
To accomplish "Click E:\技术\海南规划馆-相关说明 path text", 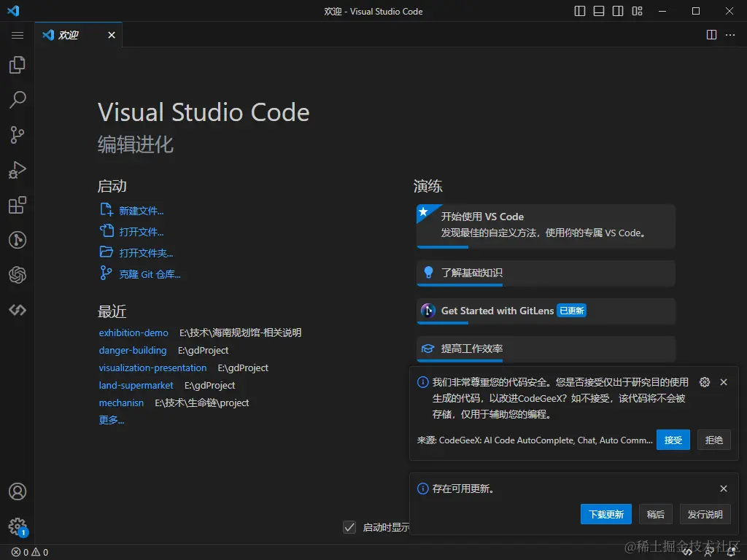I will point(240,332).
